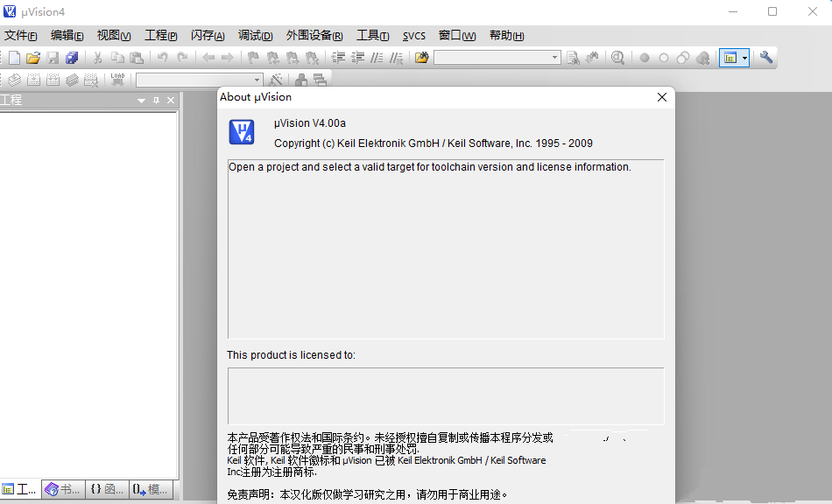Click the 免责声明 disclaimer text

coord(367,494)
